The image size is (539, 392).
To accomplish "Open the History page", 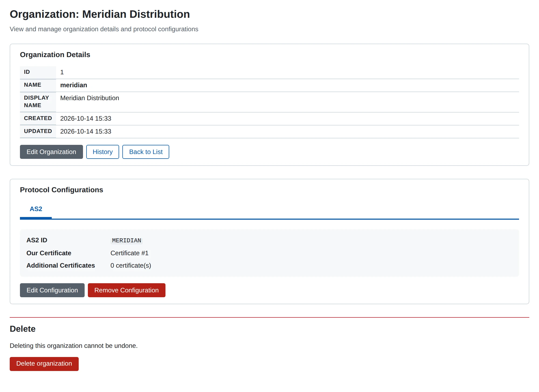I will click(x=102, y=152).
